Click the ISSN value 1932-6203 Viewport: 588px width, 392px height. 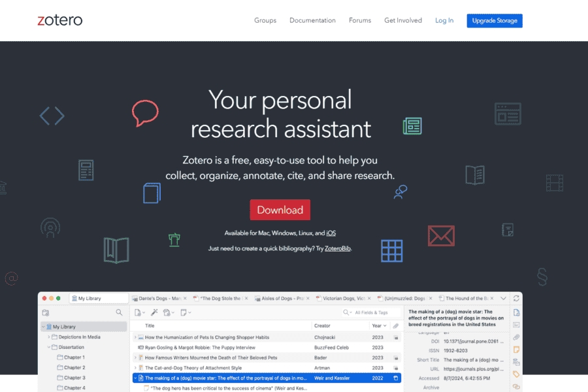(455, 350)
